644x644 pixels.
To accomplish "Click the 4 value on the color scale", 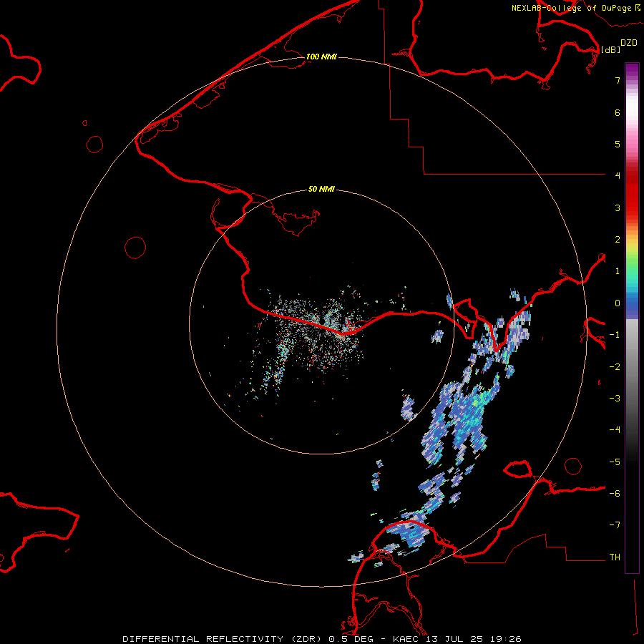I will (618, 176).
